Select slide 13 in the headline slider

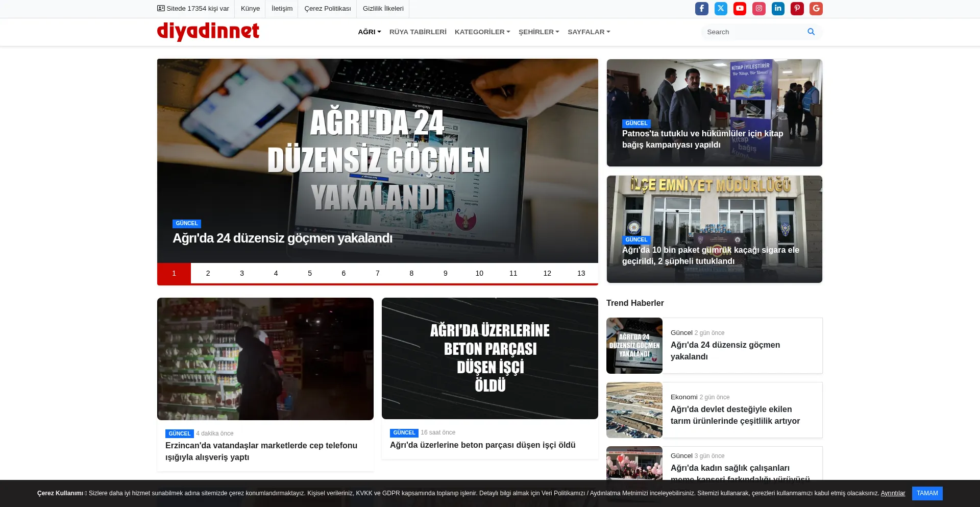pos(581,273)
